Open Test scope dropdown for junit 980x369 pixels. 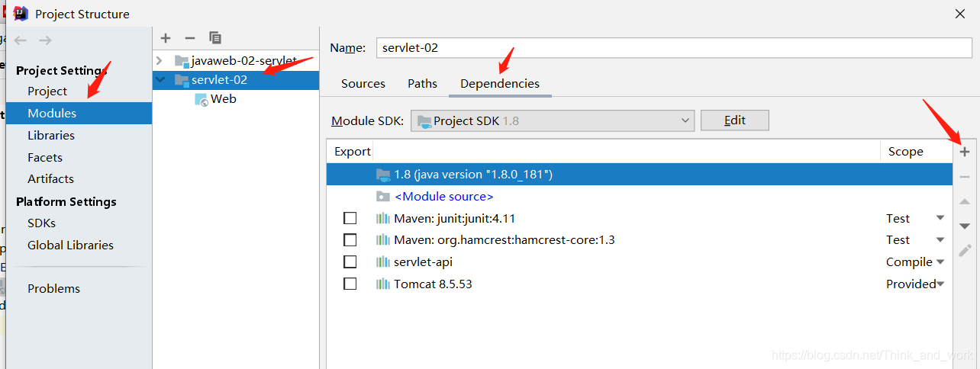pos(940,218)
